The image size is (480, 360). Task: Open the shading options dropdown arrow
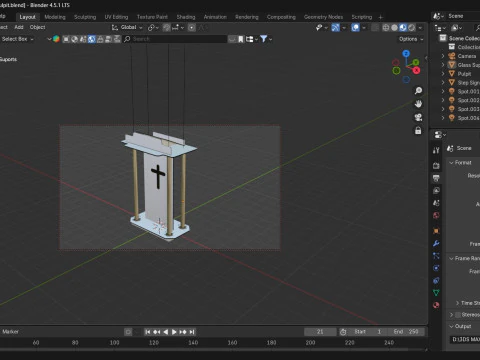tap(420, 27)
